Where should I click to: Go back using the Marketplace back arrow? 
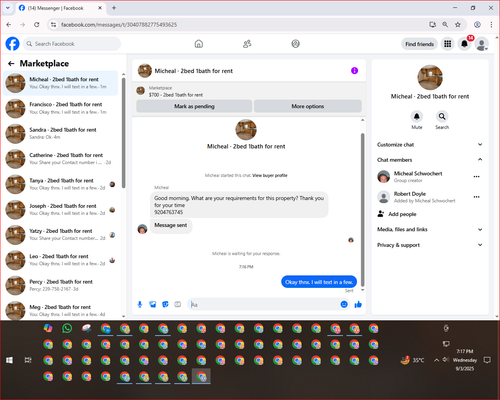pyautogui.click(x=11, y=63)
